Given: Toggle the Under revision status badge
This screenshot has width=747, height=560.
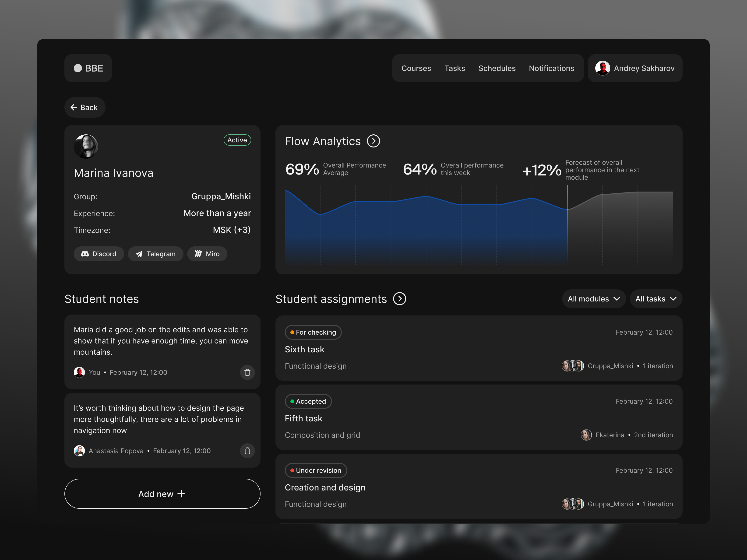Looking at the screenshot, I should 315,470.
